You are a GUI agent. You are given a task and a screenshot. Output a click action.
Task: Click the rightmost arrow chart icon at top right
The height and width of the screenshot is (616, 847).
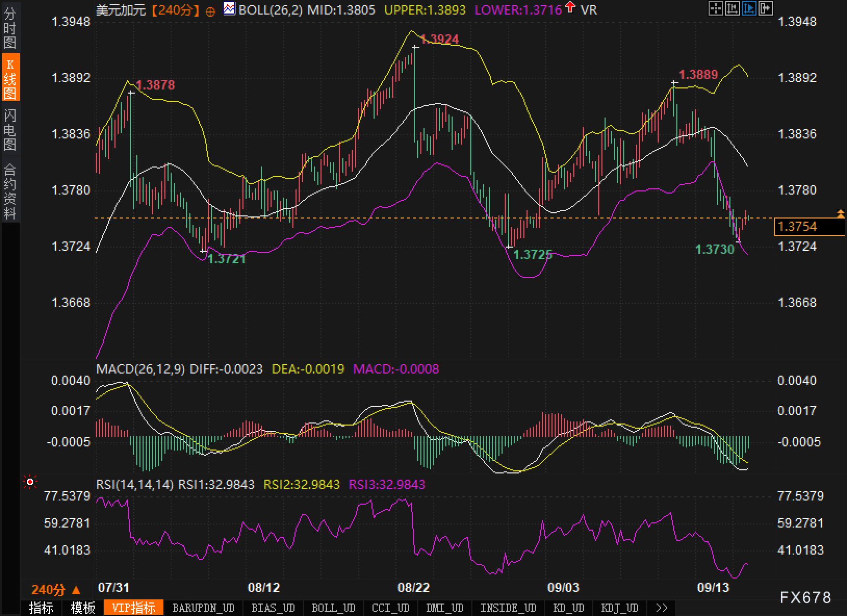766,8
